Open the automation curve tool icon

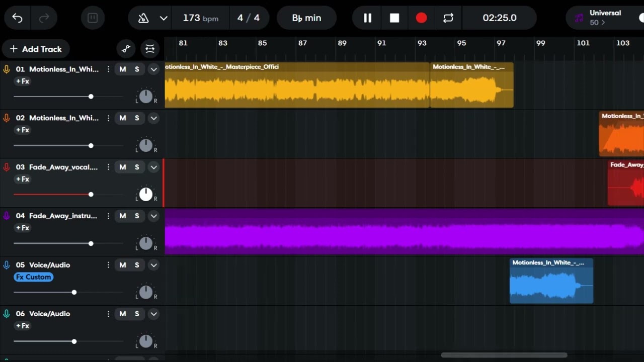point(126,49)
